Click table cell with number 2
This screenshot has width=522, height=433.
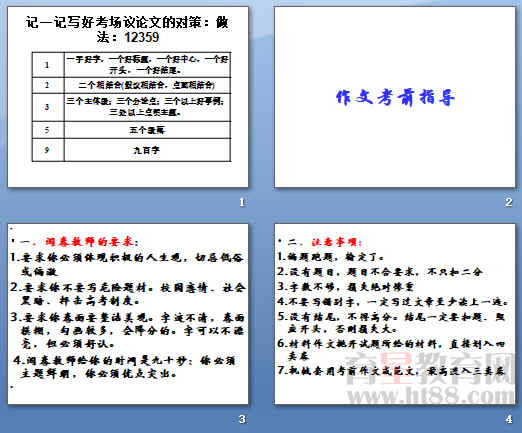[x=48, y=85]
